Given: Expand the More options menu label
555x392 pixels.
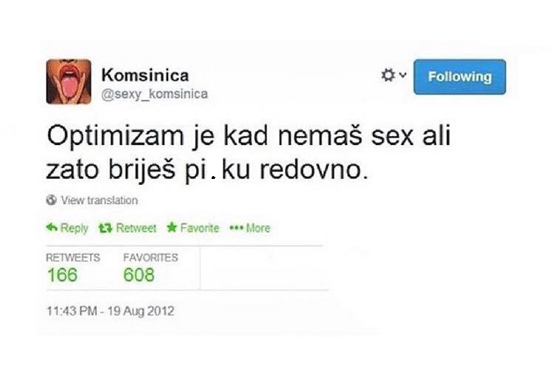Looking at the screenshot, I should 258,228.
